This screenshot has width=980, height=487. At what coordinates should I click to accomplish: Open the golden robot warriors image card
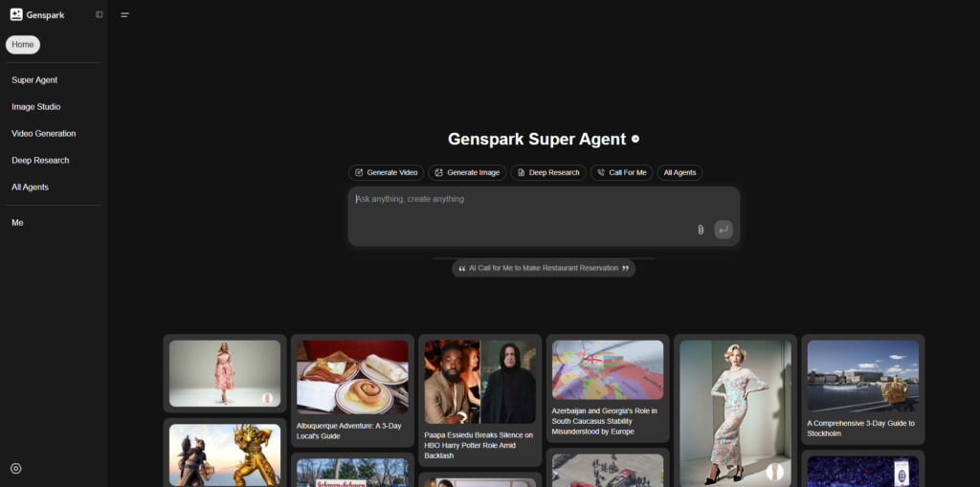point(225,455)
